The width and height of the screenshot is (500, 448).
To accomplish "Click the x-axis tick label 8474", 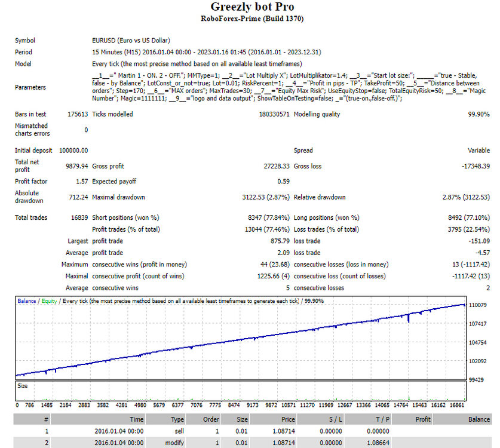I will 234,405.
